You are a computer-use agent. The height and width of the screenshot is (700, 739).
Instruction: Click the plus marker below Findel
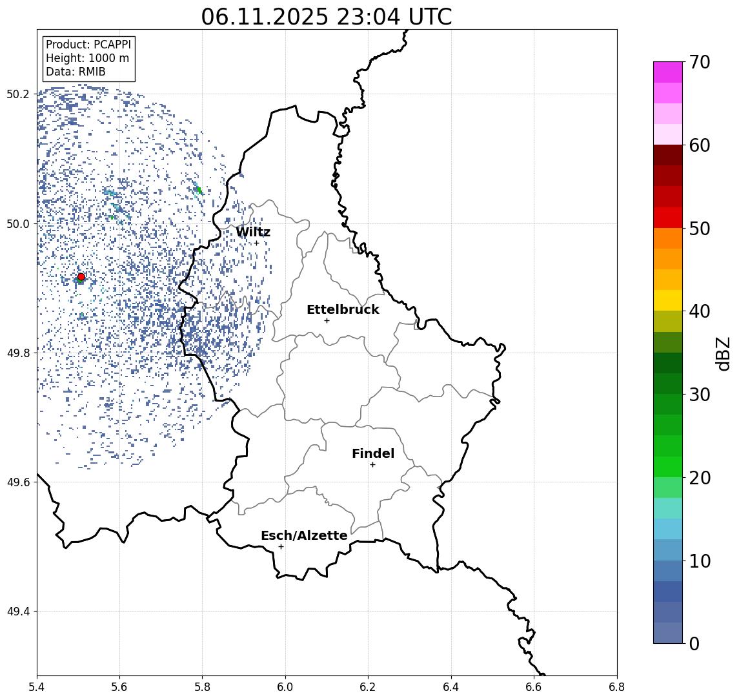pyautogui.click(x=372, y=465)
